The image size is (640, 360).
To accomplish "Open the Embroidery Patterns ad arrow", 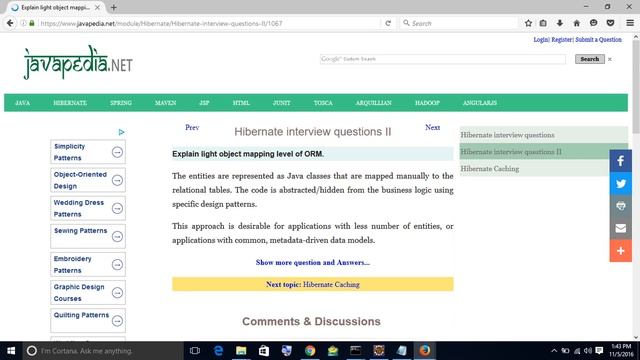I will click(117, 265).
